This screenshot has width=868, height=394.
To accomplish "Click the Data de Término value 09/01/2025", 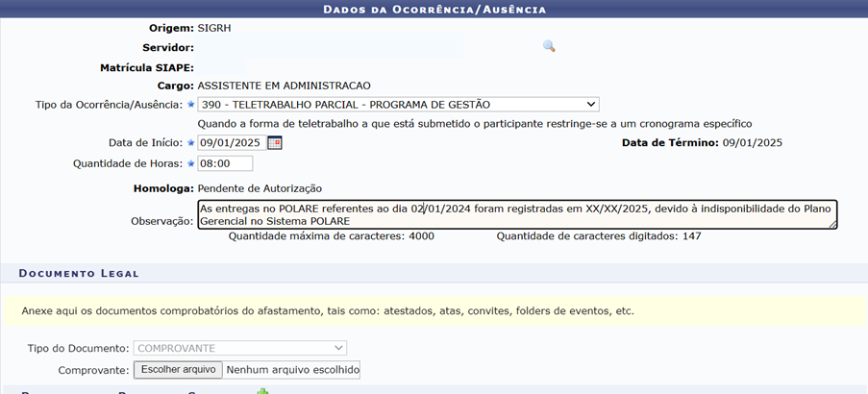I will (753, 143).
